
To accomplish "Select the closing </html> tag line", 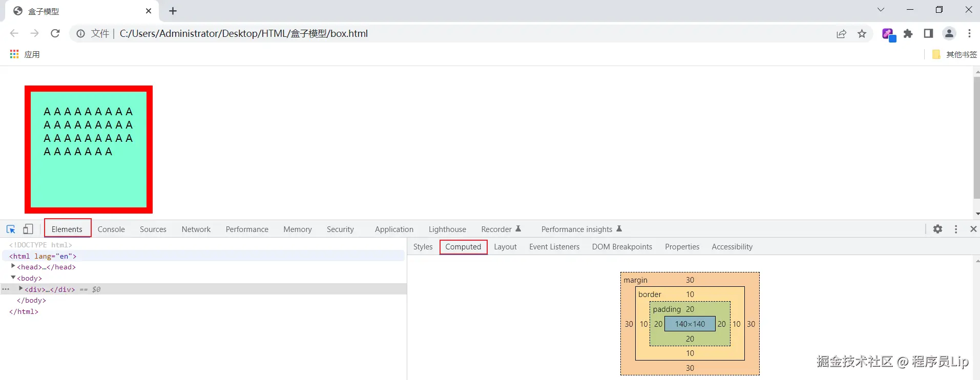I will coord(24,311).
